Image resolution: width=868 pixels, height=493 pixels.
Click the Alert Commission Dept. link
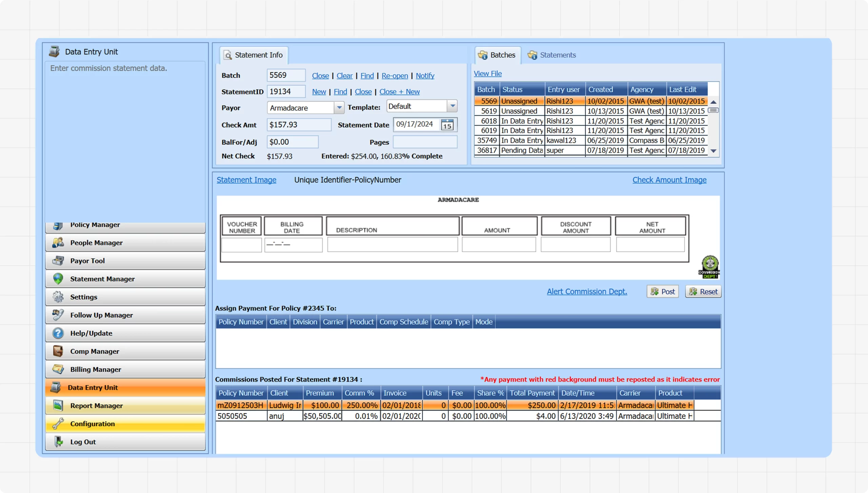(x=587, y=292)
